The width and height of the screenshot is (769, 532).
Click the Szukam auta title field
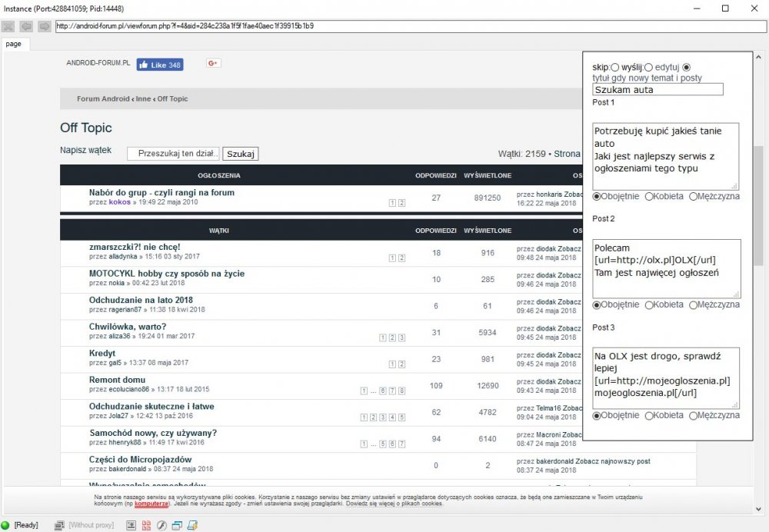click(x=657, y=89)
